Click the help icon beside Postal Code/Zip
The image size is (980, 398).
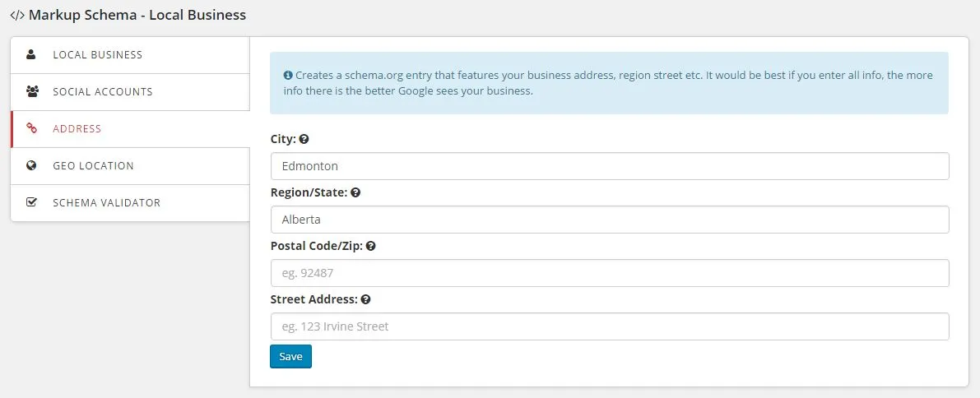(x=370, y=246)
